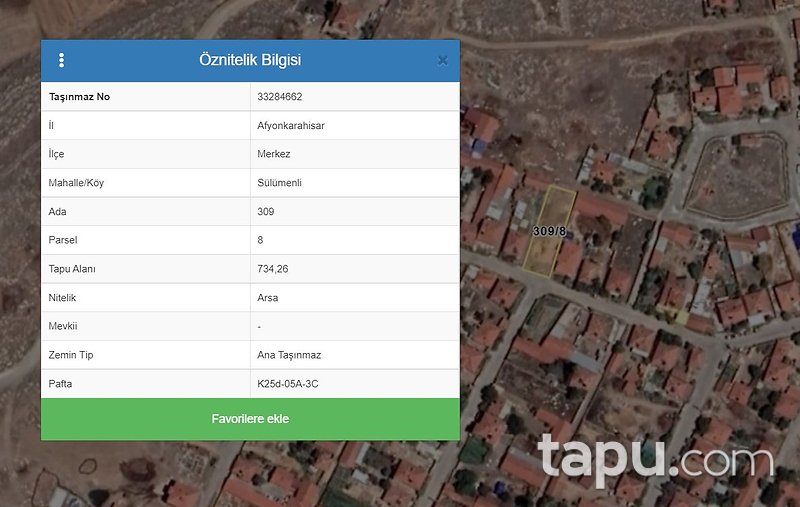Click the Ada label

57,212
